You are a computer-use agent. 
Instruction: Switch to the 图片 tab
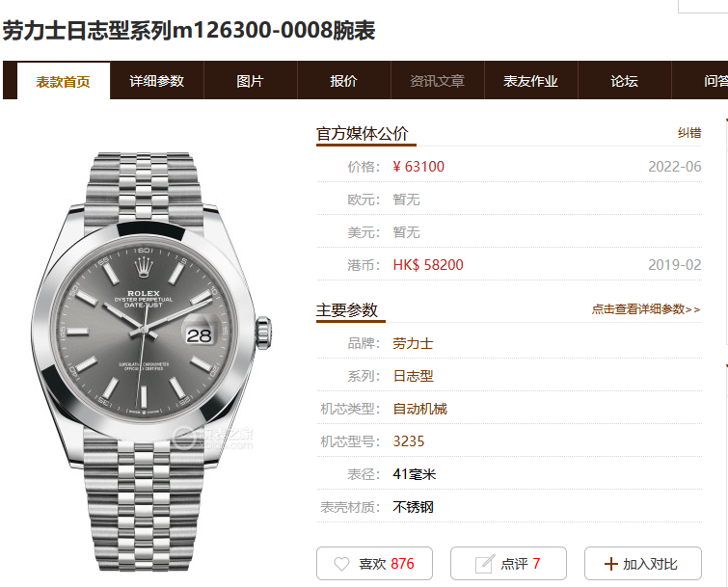[x=251, y=81]
